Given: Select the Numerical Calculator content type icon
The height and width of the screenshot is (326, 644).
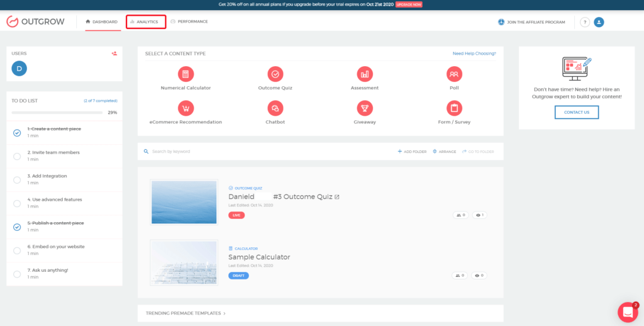Looking at the screenshot, I should pos(186,74).
